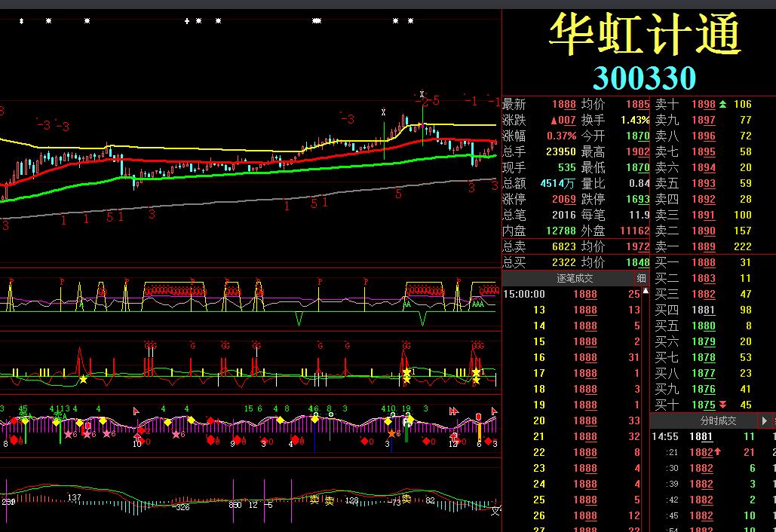The image size is (776, 532).
Task: Click the 卖二 volume 157
Action: pos(742,231)
